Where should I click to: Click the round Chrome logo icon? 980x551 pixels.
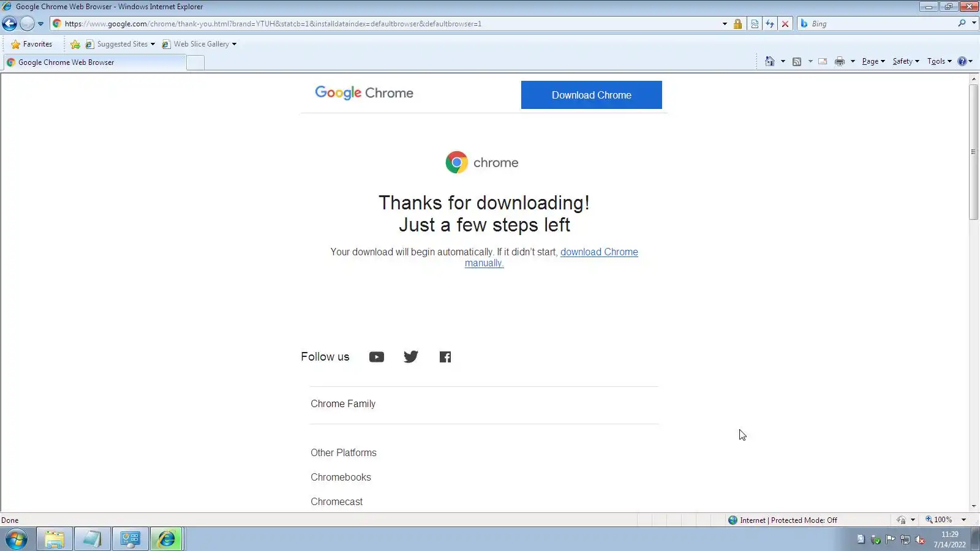click(456, 162)
